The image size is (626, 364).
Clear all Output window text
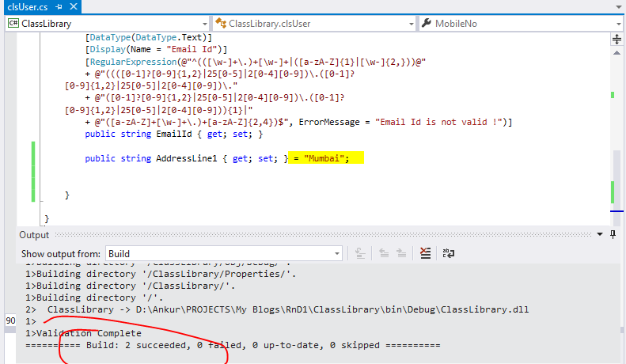click(426, 253)
